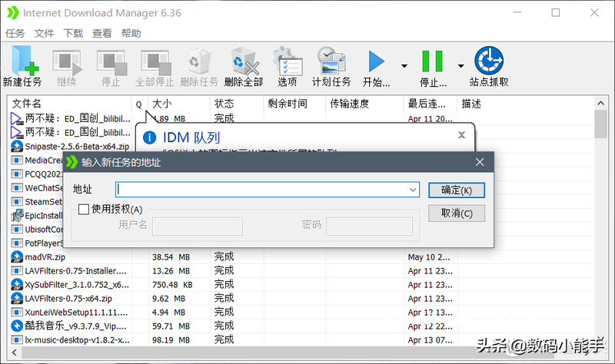Open 计划任务 scheduler icon
This screenshot has width=615, height=364.
pos(331,61)
